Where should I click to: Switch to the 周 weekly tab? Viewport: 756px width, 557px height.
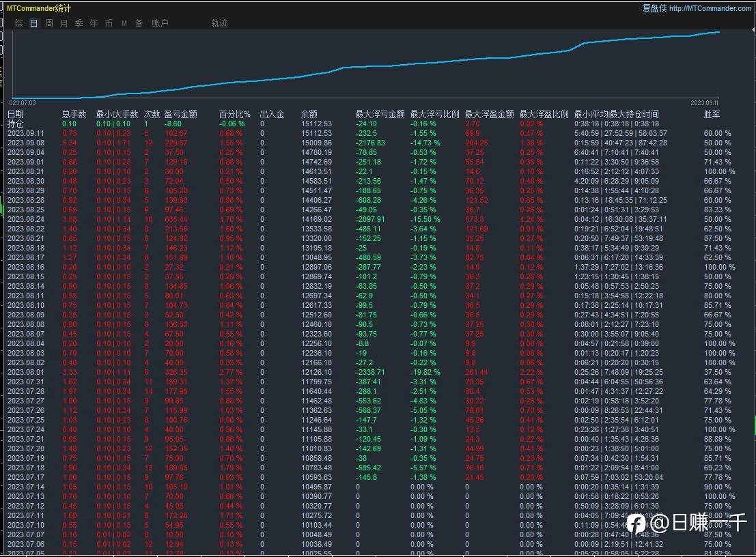(49, 23)
